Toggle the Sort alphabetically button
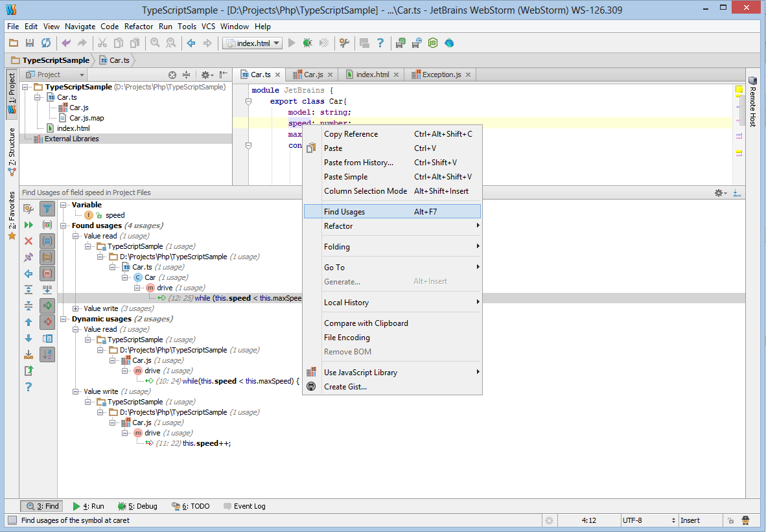Screen dimensions: 766x532 (x=47, y=354)
